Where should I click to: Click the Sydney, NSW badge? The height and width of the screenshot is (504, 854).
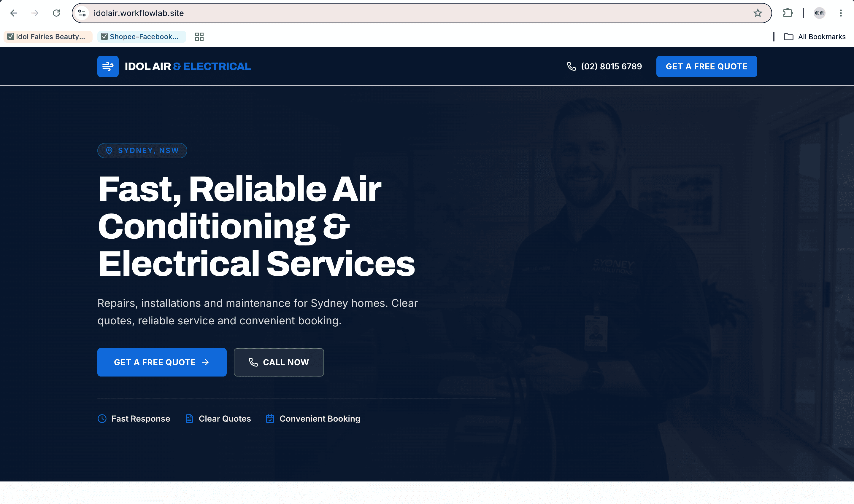(x=142, y=150)
